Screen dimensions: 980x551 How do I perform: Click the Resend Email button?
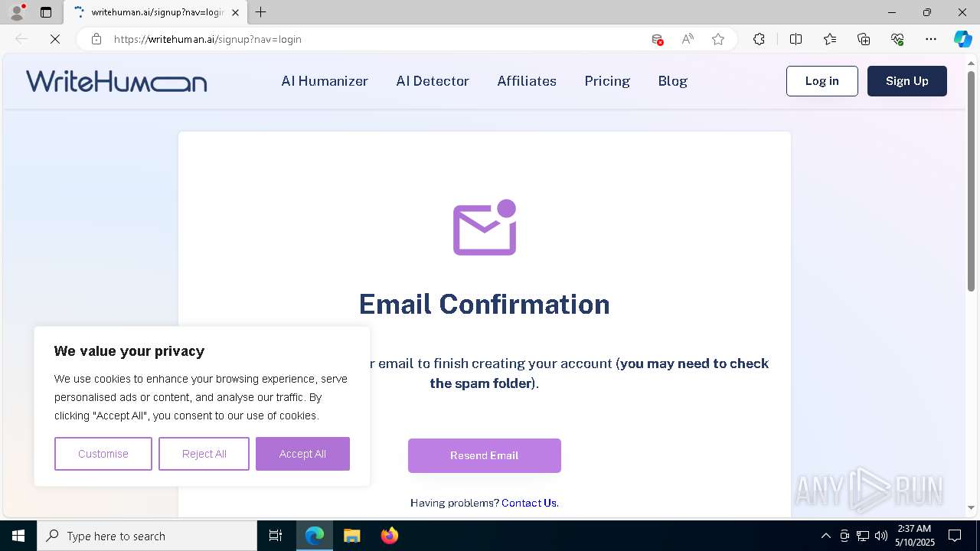click(x=485, y=455)
